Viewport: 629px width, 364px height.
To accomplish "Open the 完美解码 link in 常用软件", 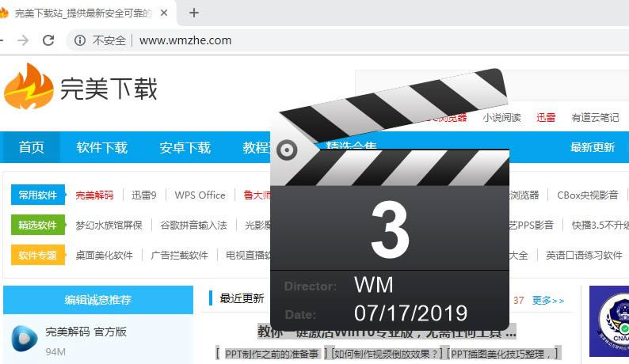I will [95, 195].
